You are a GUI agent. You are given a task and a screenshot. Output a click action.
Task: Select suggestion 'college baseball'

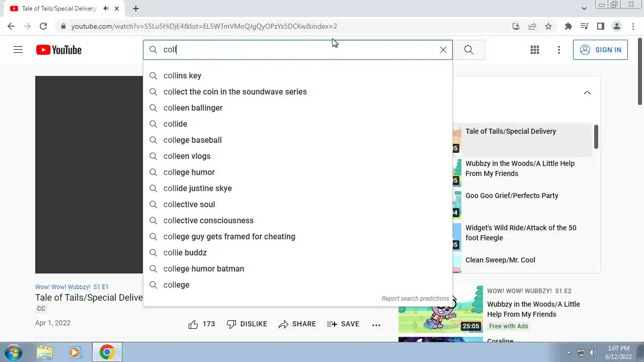(298, 140)
